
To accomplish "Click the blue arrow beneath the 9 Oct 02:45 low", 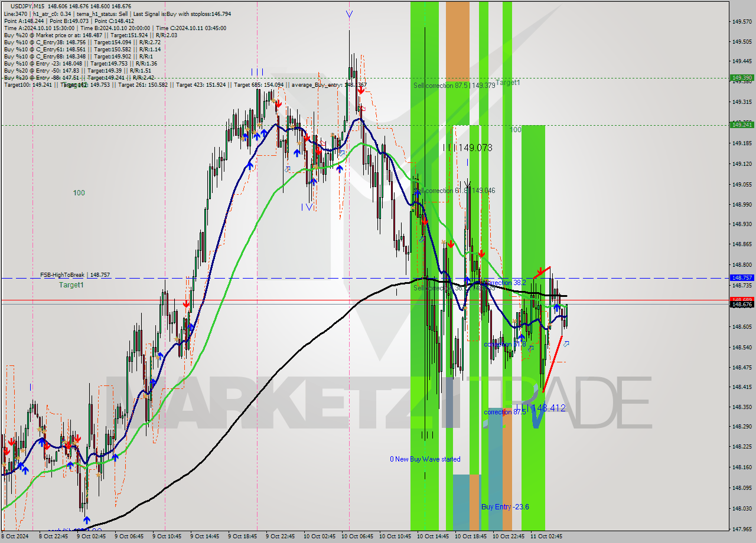I will pos(87,520).
